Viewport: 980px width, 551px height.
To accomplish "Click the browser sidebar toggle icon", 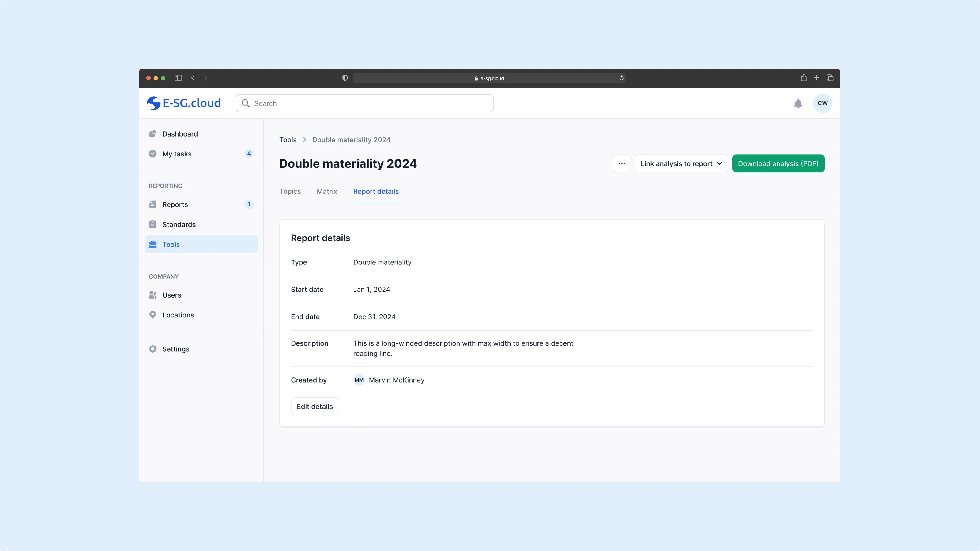I will tap(179, 78).
